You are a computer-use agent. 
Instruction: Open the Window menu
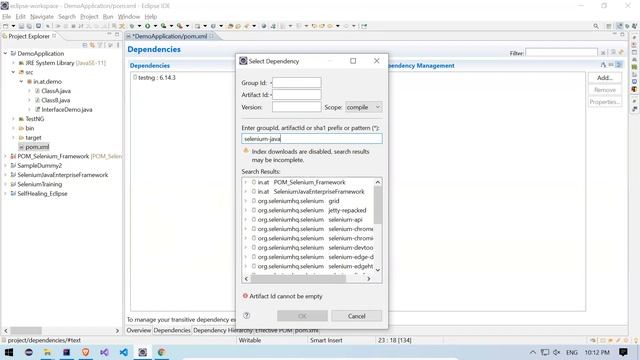pyautogui.click(x=129, y=16)
